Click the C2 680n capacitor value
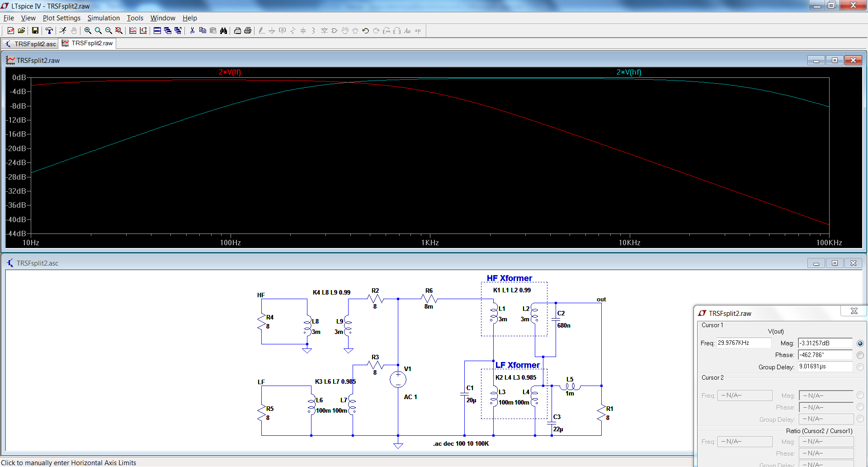Image resolution: width=868 pixels, height=467 pixels. [x=564, y=325]
